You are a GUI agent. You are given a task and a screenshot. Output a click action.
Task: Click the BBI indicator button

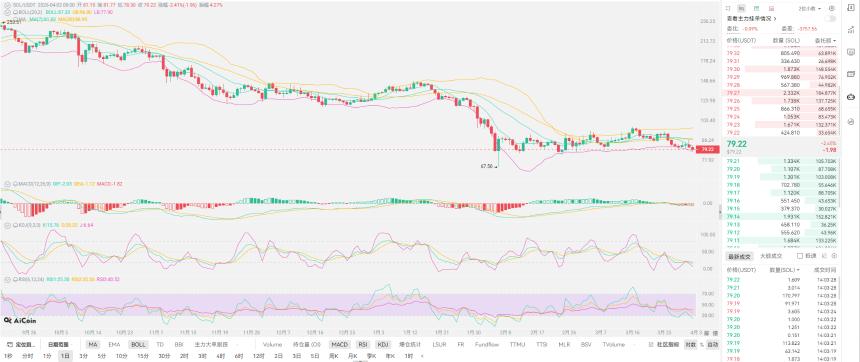[x=179, y=344]
